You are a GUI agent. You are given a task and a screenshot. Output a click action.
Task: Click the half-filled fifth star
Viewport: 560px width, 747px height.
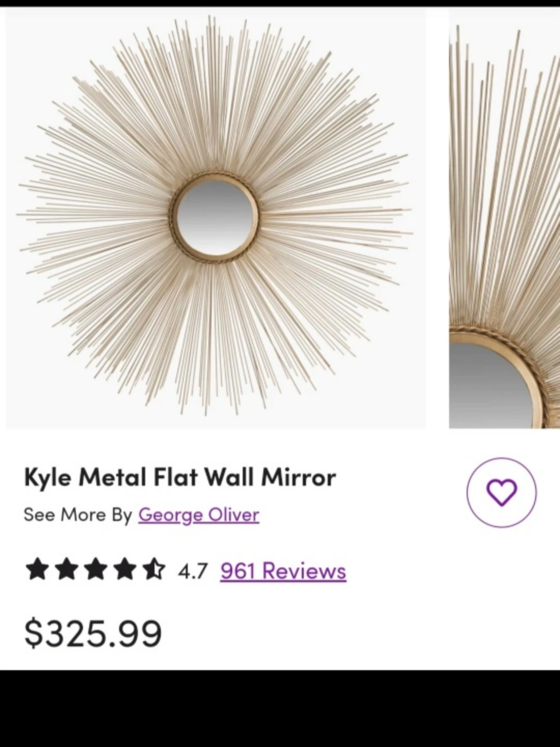tap(155, 569)
